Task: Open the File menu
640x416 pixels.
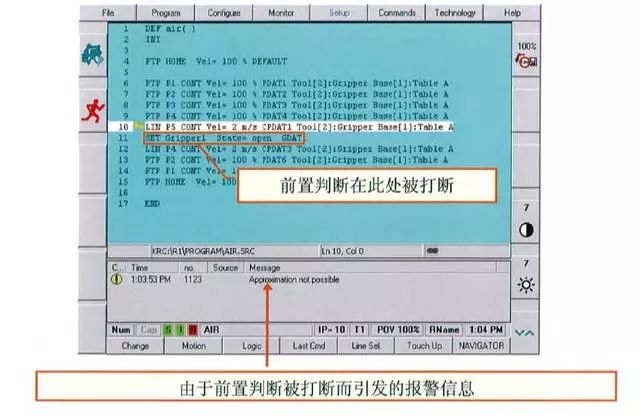Action: (108, 13)
